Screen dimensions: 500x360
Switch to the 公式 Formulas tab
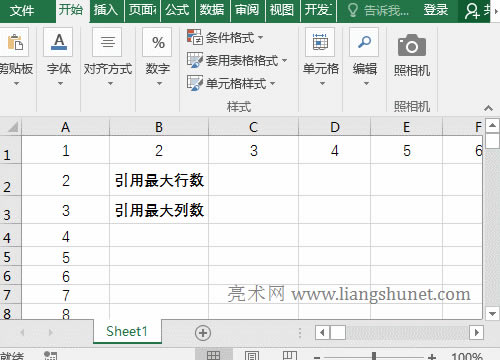point(177,10)
